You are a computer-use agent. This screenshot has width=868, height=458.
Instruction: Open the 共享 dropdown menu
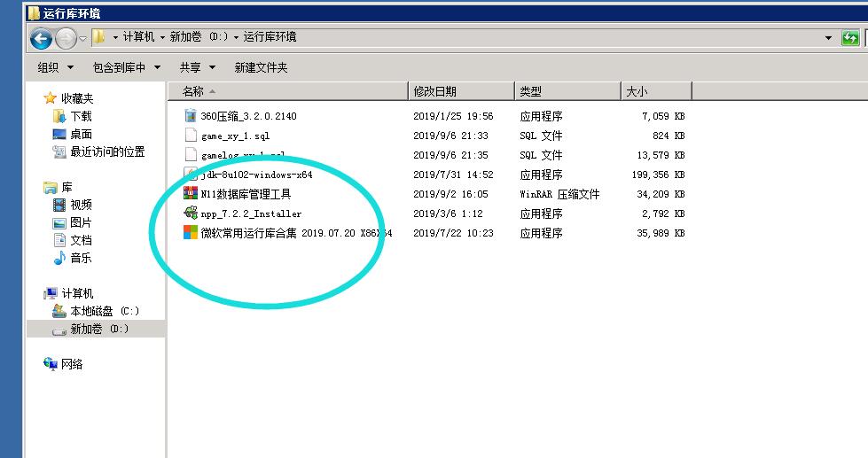[x=195, y=67]
